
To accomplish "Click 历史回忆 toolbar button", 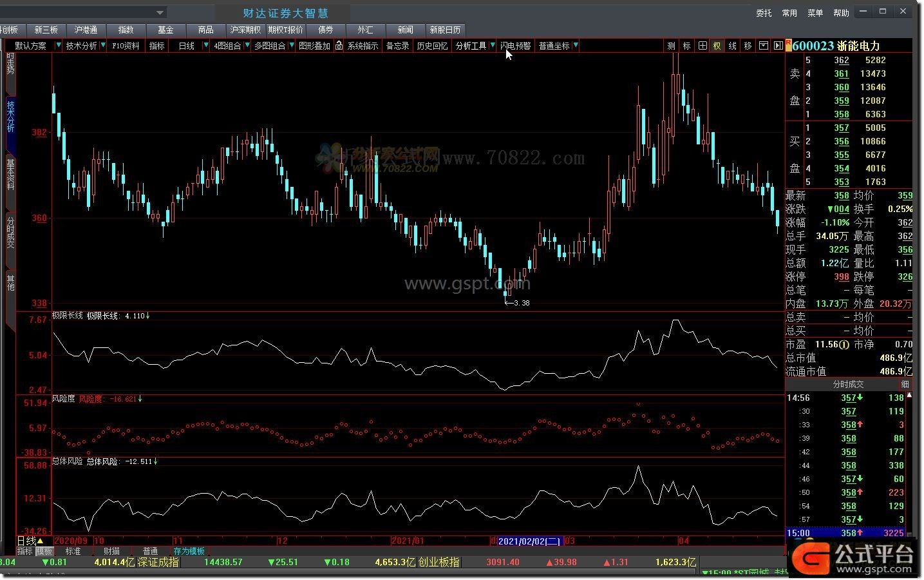I will point(432,46).
